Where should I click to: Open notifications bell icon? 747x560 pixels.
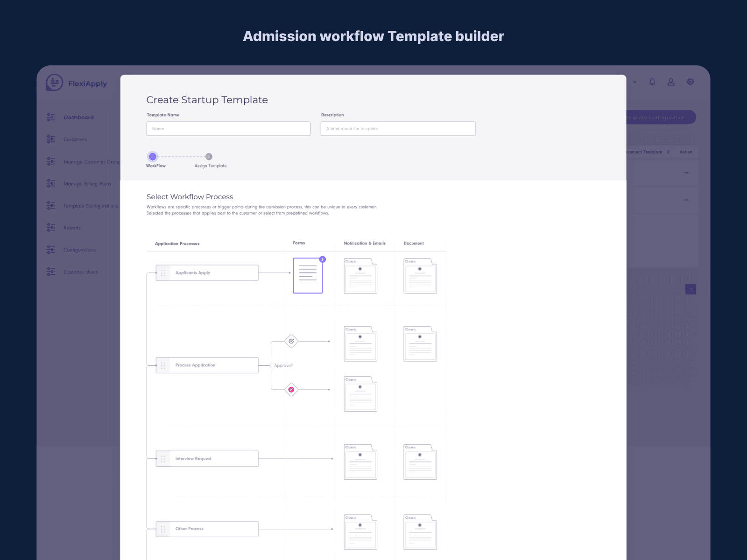pos(652,82)
